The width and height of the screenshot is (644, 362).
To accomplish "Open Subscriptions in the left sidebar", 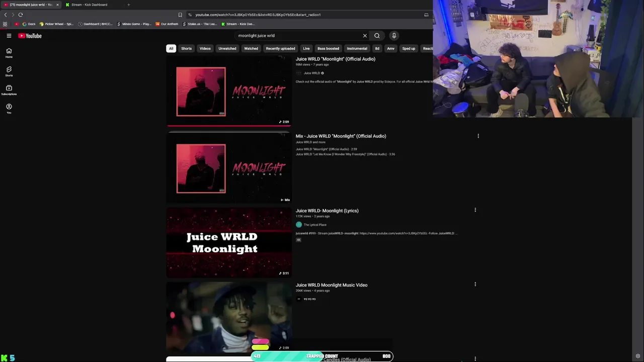I will click(x=9, y=90).
